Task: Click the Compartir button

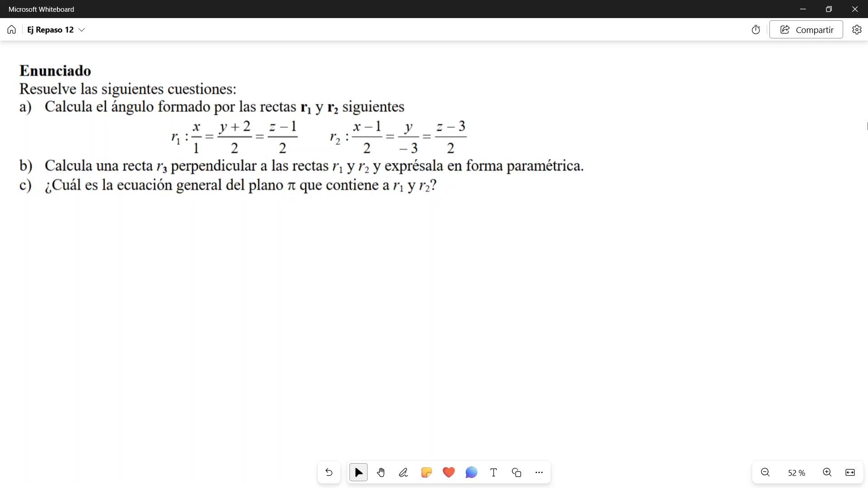Action: tap(806, 30)
